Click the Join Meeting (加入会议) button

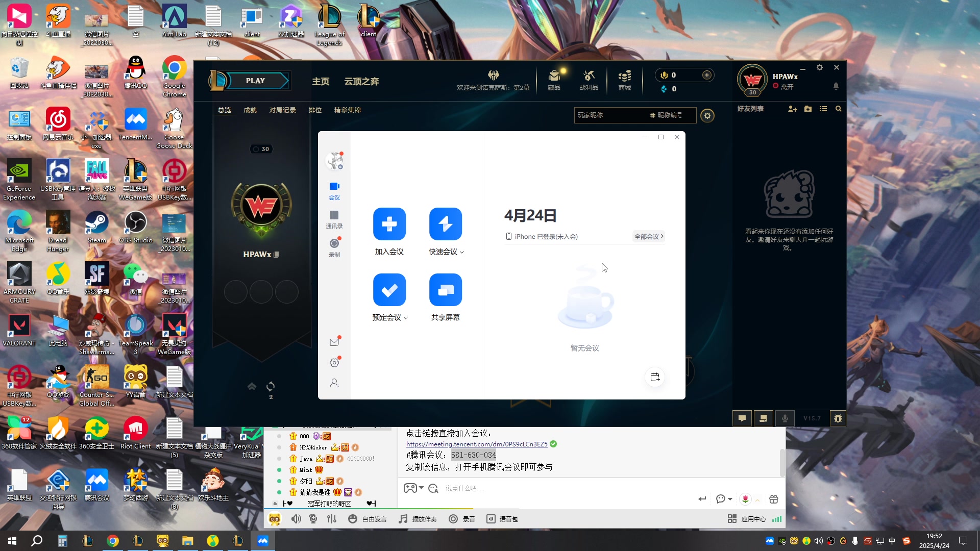(x=389, y=224)
